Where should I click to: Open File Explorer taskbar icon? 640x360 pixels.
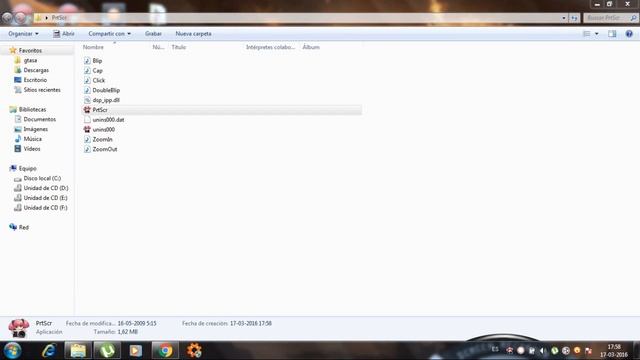click(x=78, y=351)
